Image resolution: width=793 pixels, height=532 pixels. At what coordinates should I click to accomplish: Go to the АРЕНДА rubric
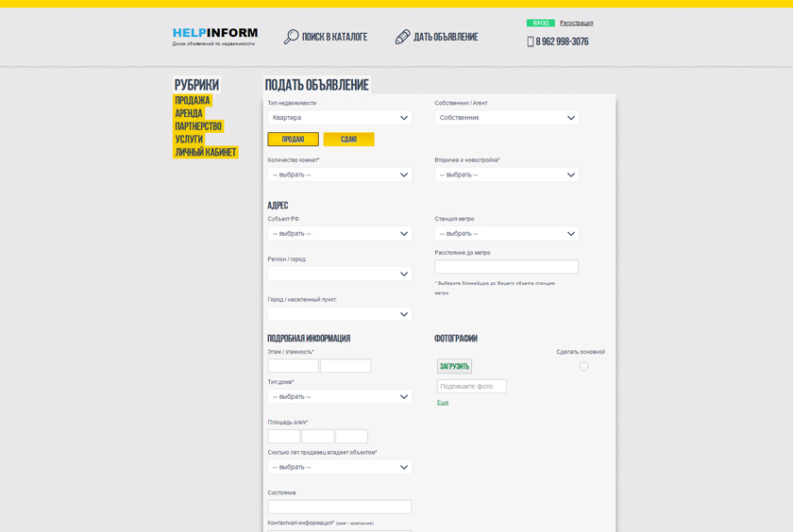[x=189, y=113]
